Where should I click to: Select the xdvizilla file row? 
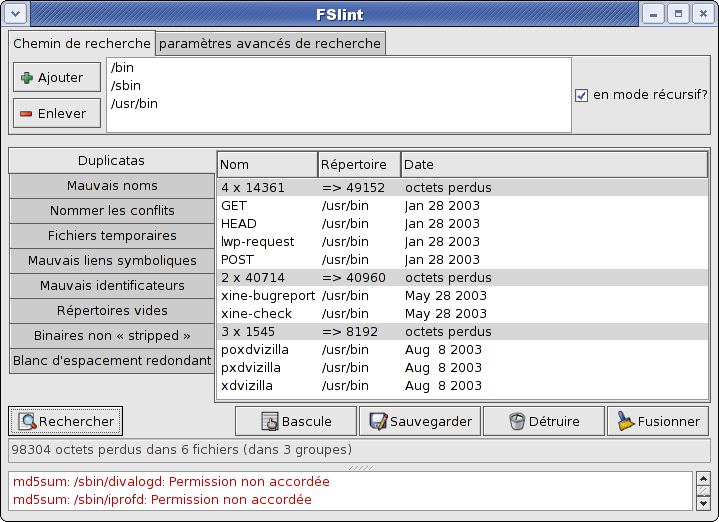tap(462, 386)
